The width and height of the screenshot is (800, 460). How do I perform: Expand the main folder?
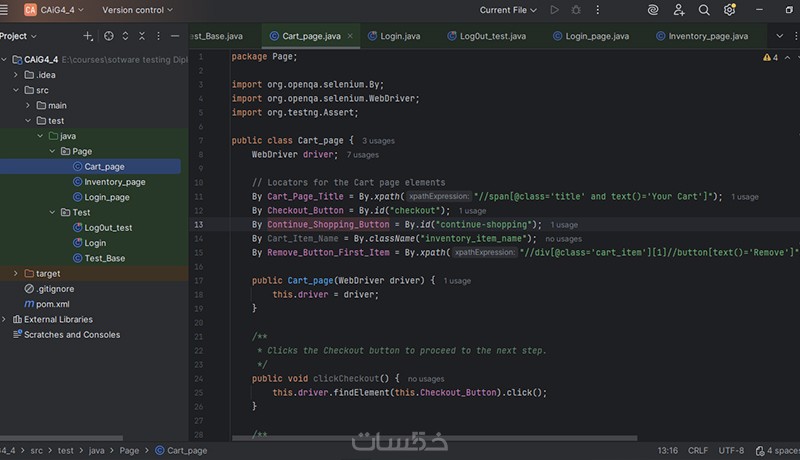click(x=28, y=106)
